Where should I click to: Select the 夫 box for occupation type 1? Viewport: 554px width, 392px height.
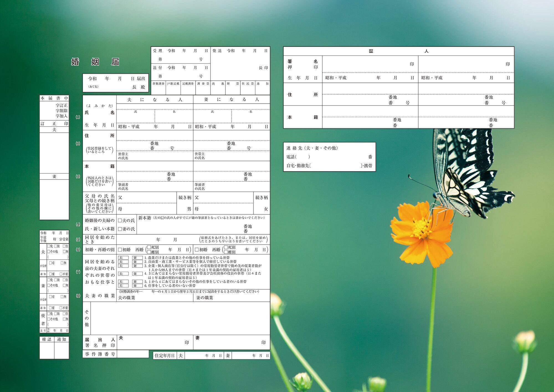pyautogui.click(x=123, y=258)
